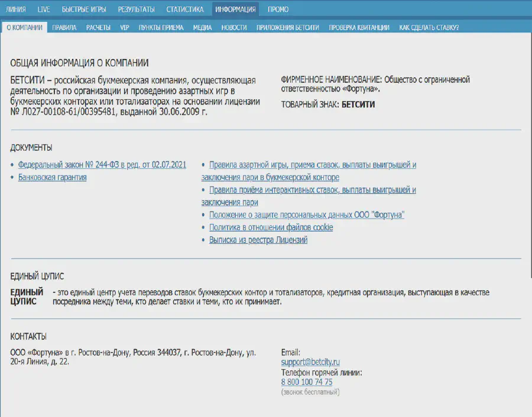Open the ПРОМО tab
Viewport: 532px width, 417px height.
(278, 9)
